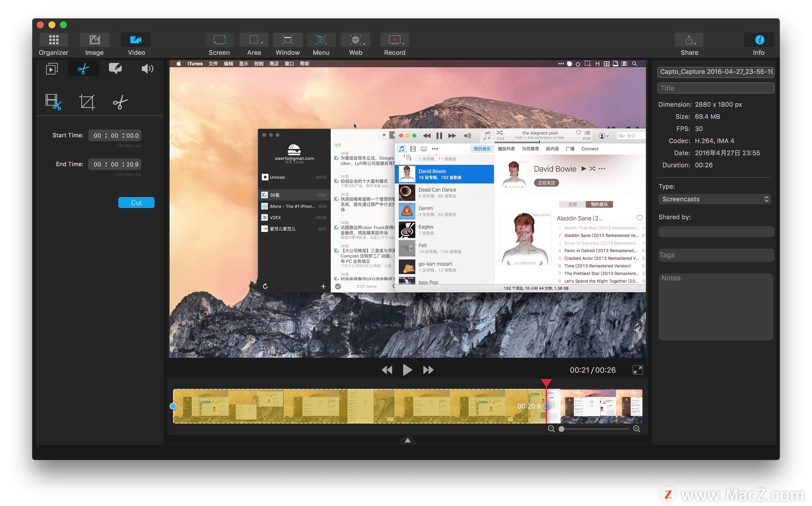Click the right selection handle at 00:20.9

[546, 406]
